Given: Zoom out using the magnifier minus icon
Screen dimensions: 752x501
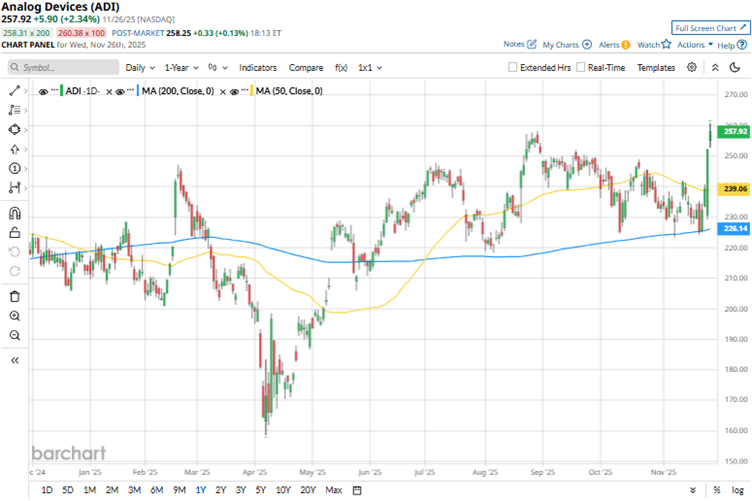Looking at the screenshot, I should pyautogui.click(x=14, y=335).
